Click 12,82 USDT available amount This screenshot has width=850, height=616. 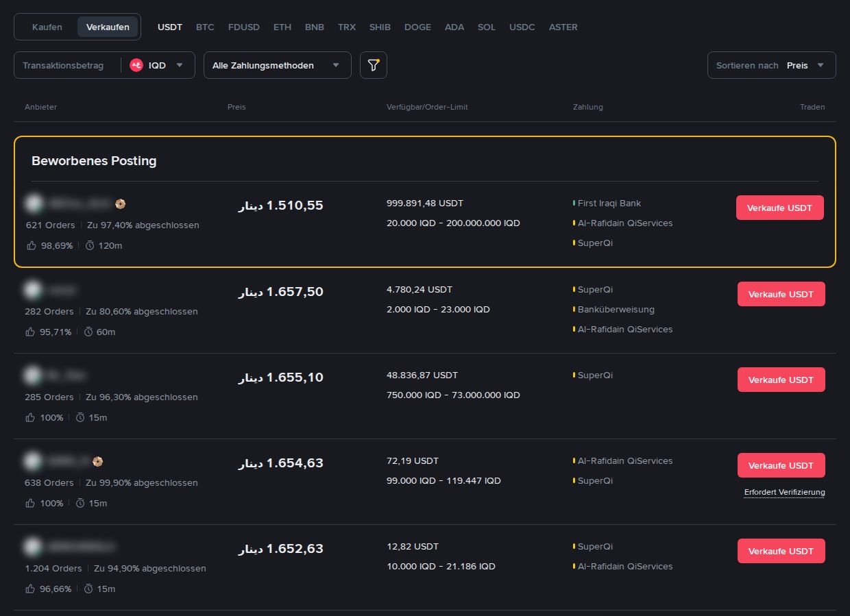pos(413,547)
